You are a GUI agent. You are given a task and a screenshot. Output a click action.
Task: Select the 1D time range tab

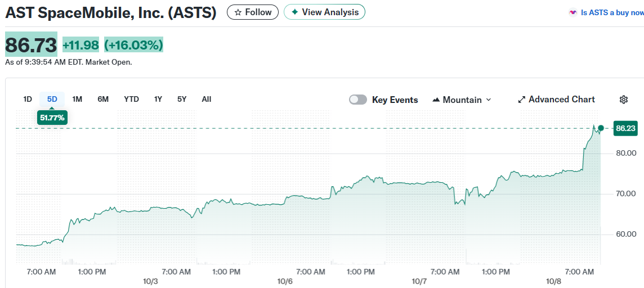pyautogui.click(x=28, y=99)
